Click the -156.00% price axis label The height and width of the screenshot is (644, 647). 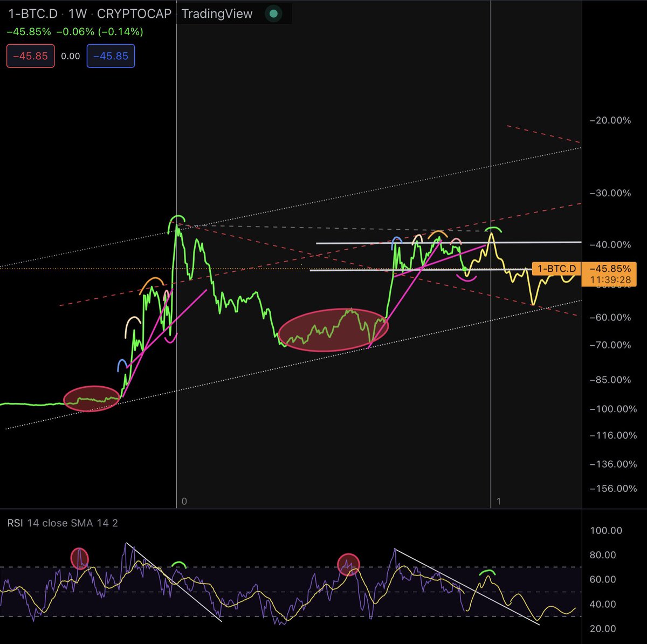coord(614,489)
